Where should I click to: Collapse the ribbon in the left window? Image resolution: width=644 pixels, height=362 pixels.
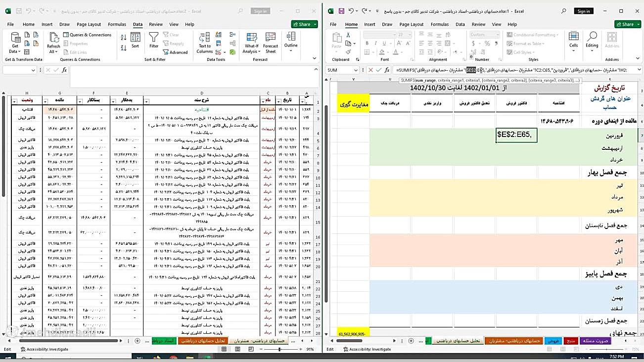(x=315, y=59)
